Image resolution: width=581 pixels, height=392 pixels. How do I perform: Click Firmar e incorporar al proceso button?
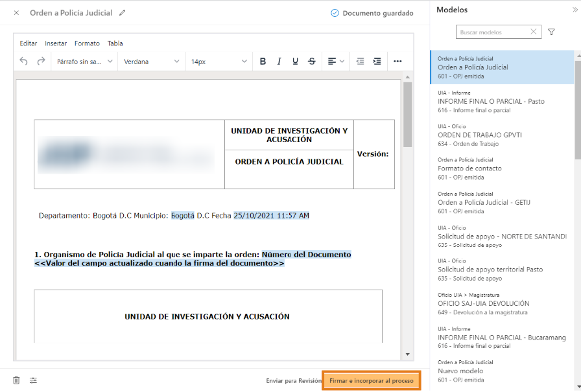371,380
